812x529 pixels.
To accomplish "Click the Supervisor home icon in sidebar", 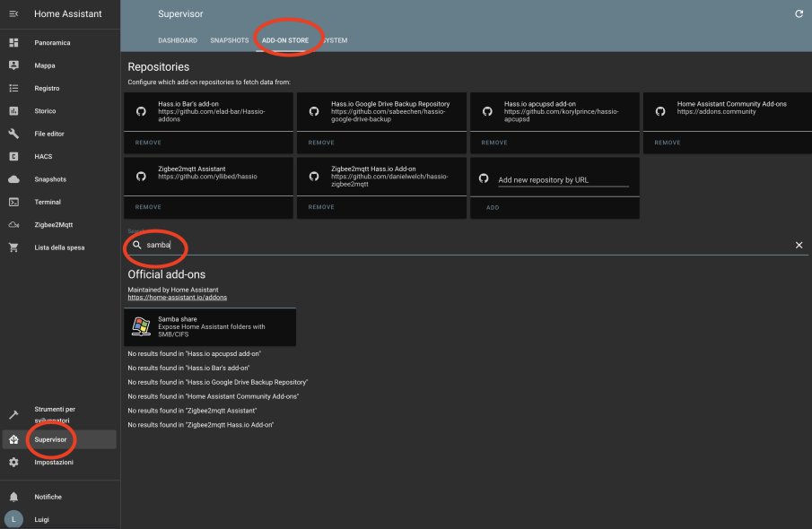I will 14,439.
